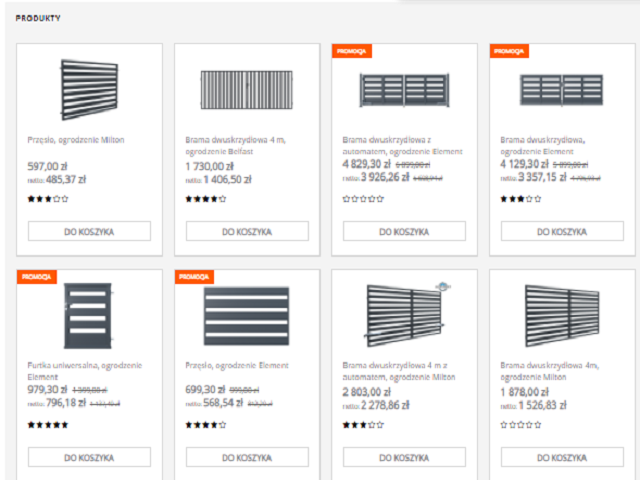The width and height of the screenshot is (640, 480).
Task: Add Furtka uniwersalna Element to the cart
Action: 89,457
